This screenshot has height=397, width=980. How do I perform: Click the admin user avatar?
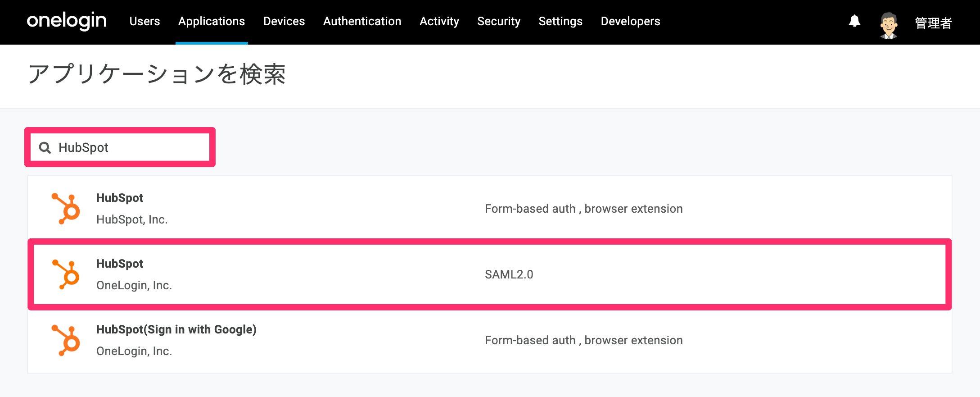coord(889,25)
